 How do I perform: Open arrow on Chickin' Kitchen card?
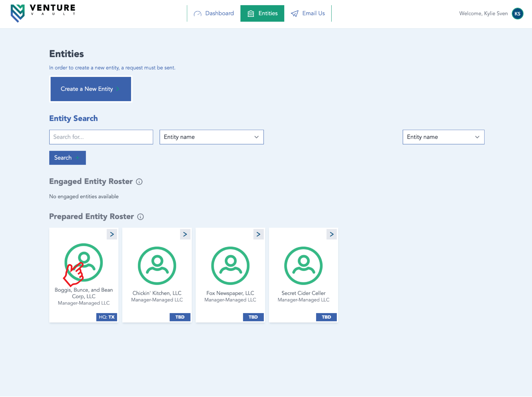coord(185,234)
